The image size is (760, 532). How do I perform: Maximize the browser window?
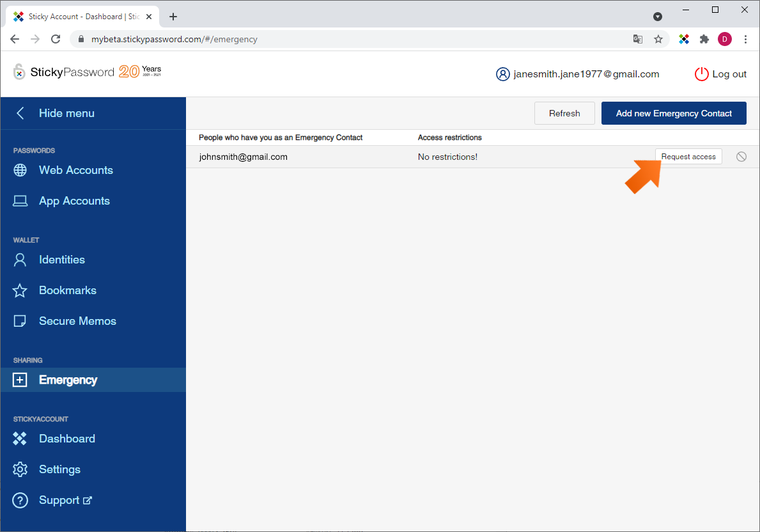715,10
